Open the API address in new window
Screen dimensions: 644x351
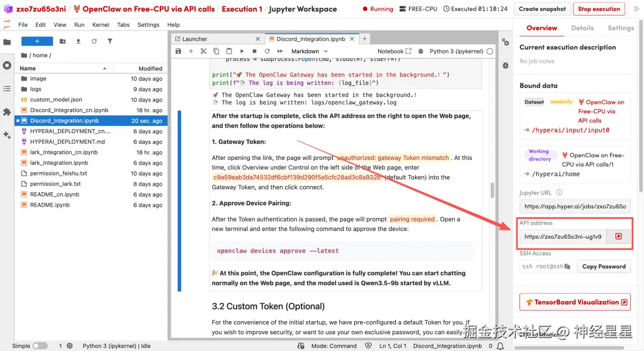618,236
